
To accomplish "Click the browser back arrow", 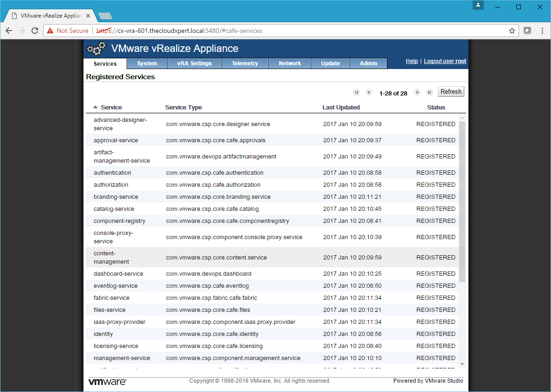I will coord(9,31).
